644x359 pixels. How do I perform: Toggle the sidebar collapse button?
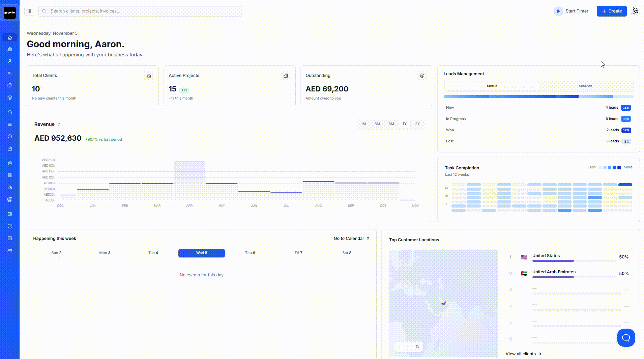pyautogui.click(x=29, y=11)
